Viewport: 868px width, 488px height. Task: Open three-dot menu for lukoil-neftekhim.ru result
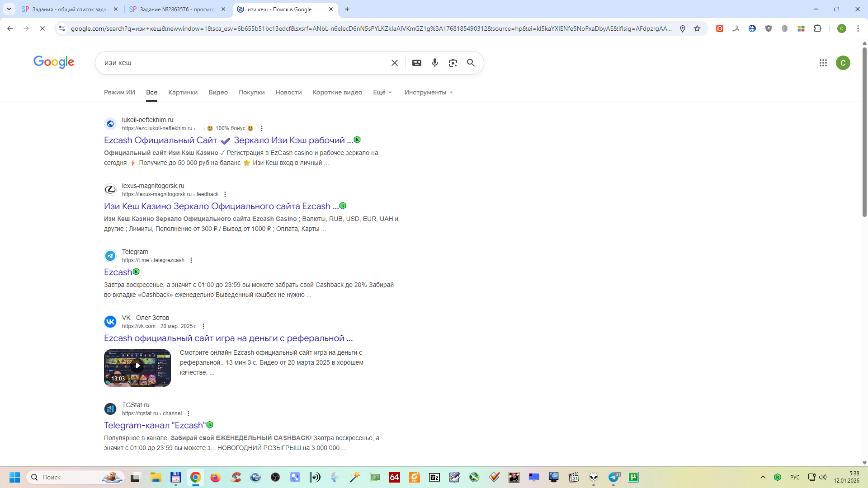coord(261,128)
